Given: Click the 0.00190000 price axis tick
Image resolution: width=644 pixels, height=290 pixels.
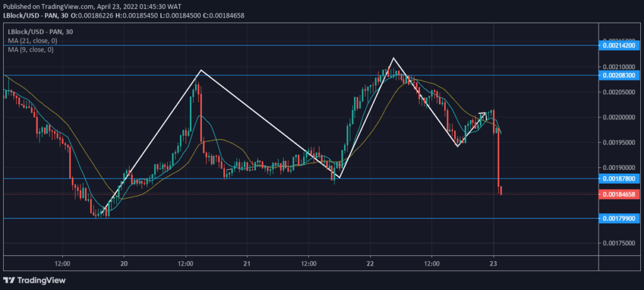Looking at the screenshot, I should (x=619, y=167).
